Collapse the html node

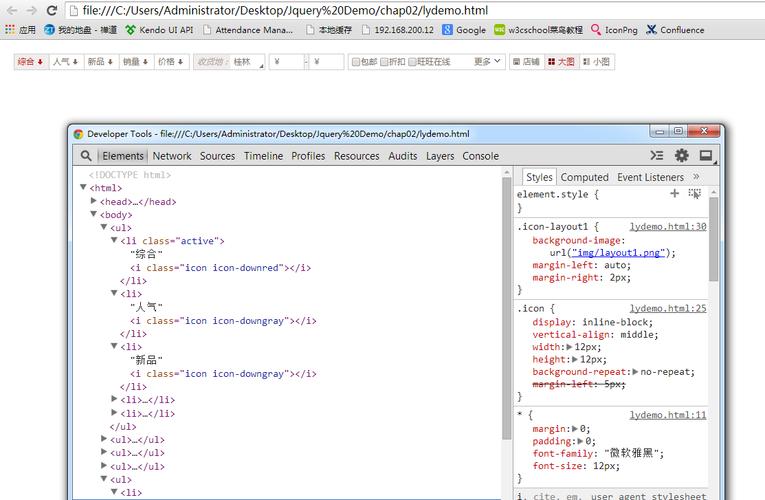click(83, 187)
